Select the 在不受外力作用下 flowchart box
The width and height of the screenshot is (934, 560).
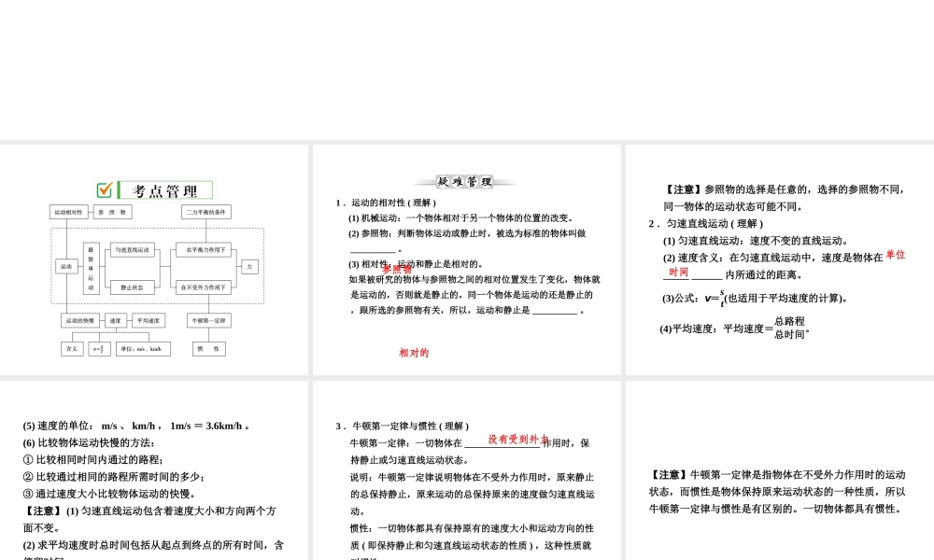(x=204, y=287)
